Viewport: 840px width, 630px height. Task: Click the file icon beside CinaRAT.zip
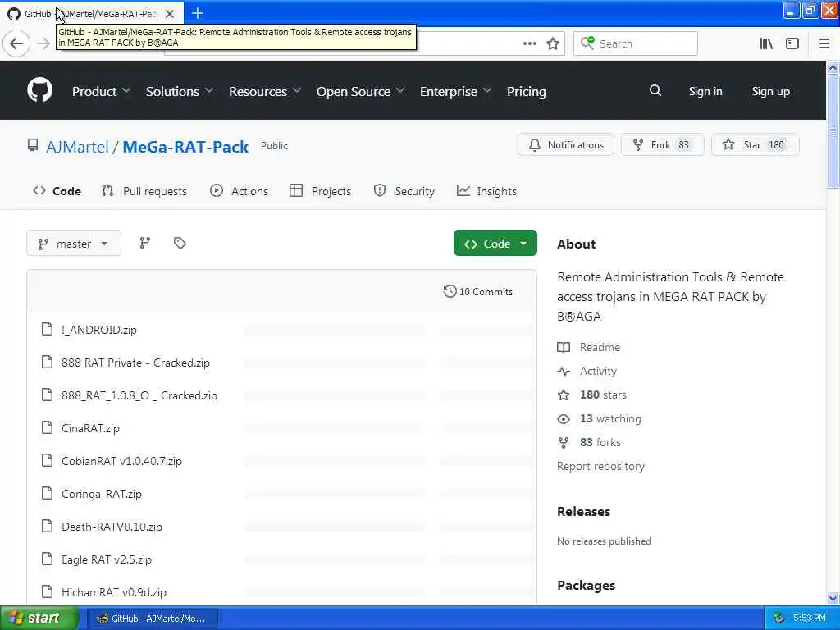point(47,427)
